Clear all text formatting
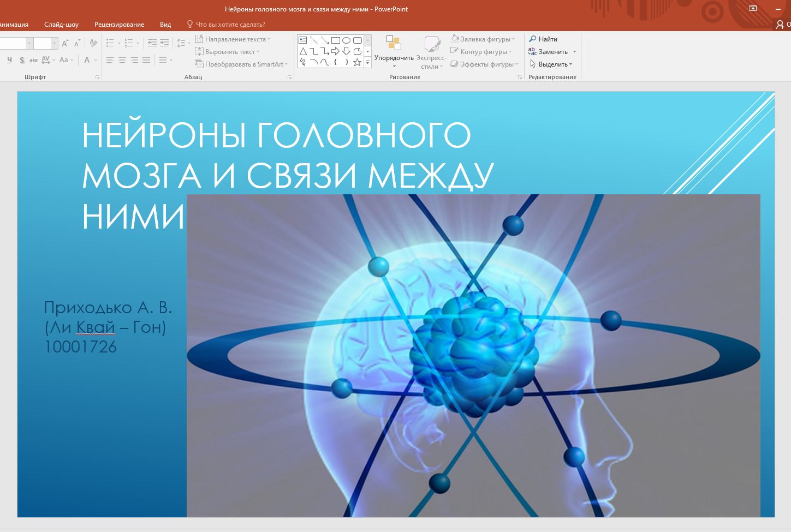791x532 pixels. tap(93, 43)
